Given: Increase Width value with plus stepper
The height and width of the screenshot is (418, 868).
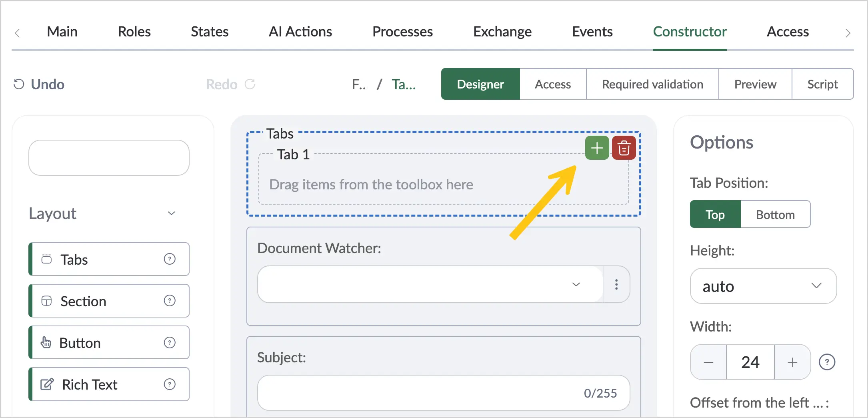Looking at the screenshot, I should coord(792,362).
